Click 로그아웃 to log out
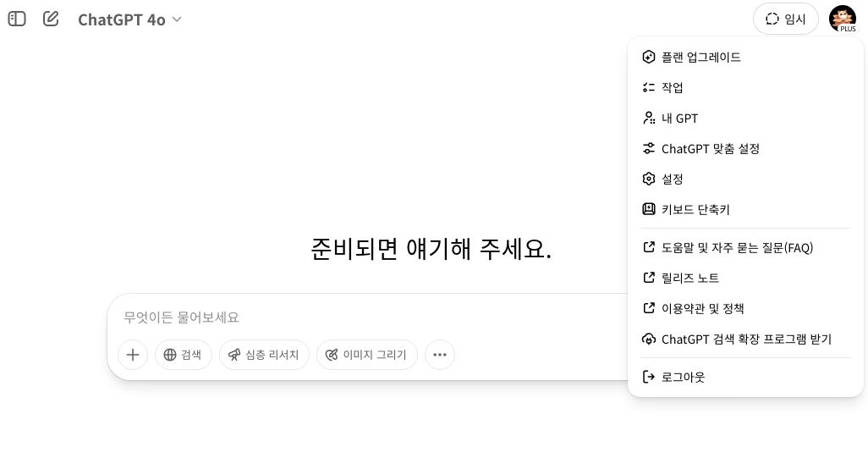868x458 pixels. pos(745,377)
